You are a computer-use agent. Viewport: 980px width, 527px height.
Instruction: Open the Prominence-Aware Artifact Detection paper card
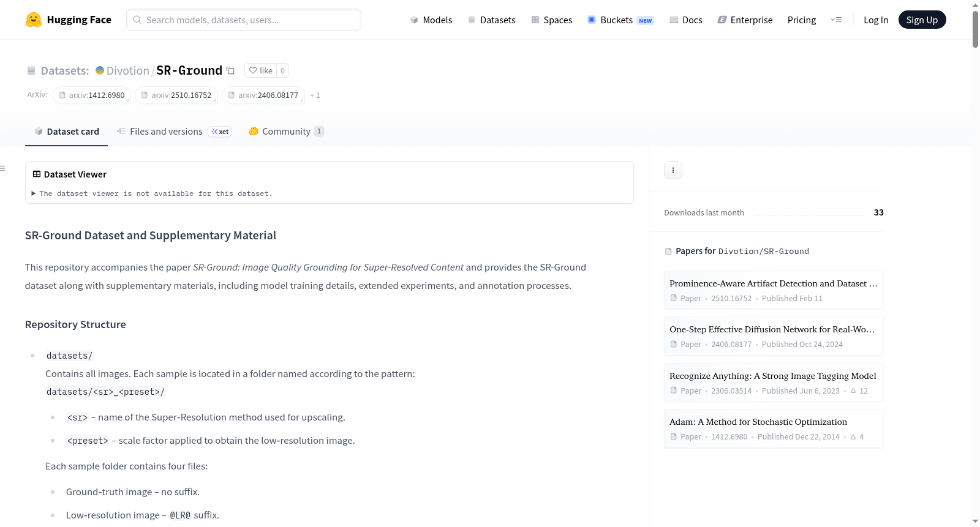point(774,290)
